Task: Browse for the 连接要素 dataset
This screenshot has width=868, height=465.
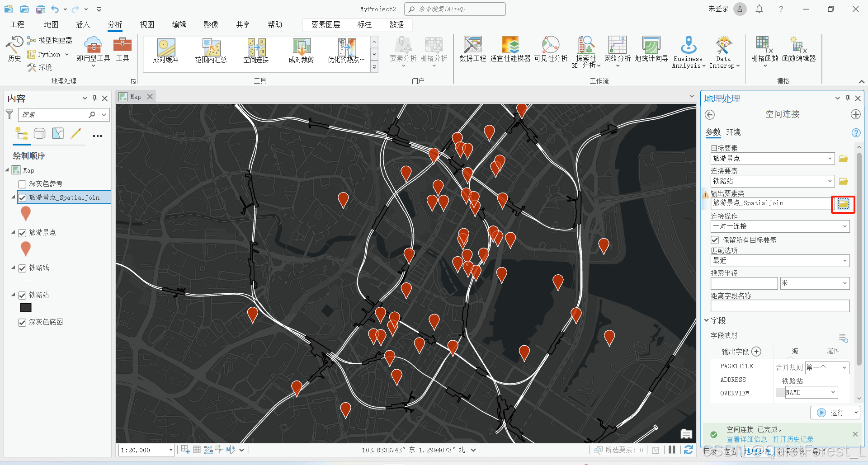Action: point(843,181)
